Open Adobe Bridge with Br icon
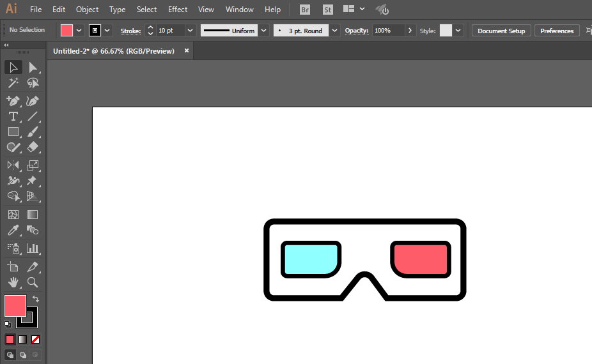This screenshot has height=364, width=592. 305,10
